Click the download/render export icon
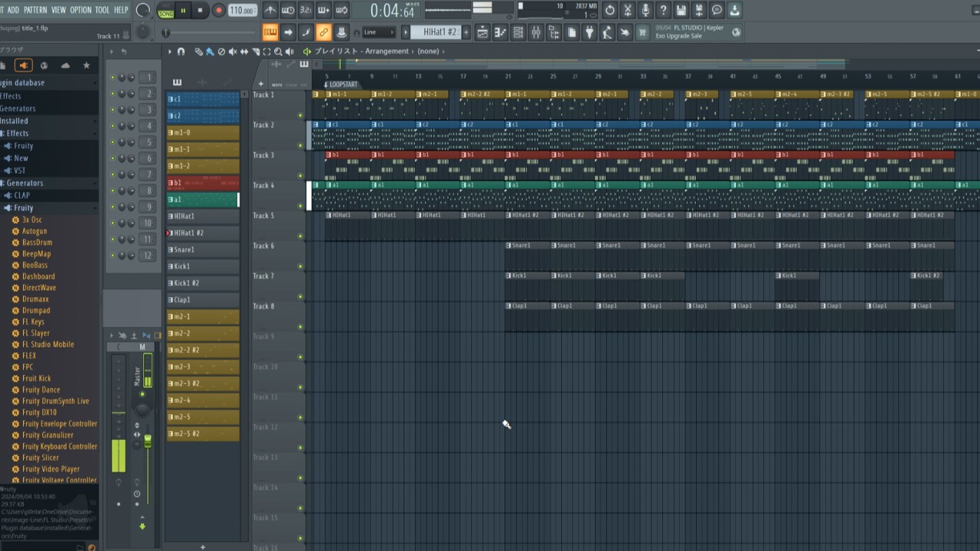This screenshot has height=551, width=980. [735, 10]
